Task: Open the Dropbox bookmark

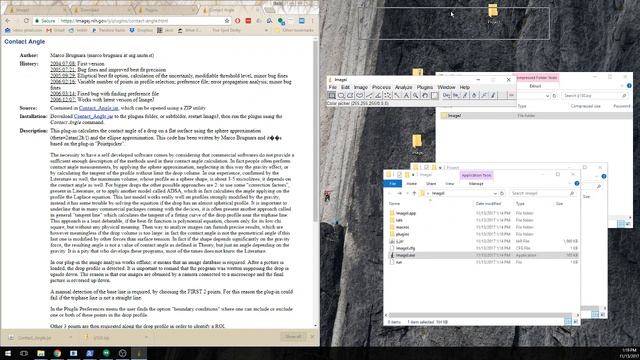Action: click(141, 30)
